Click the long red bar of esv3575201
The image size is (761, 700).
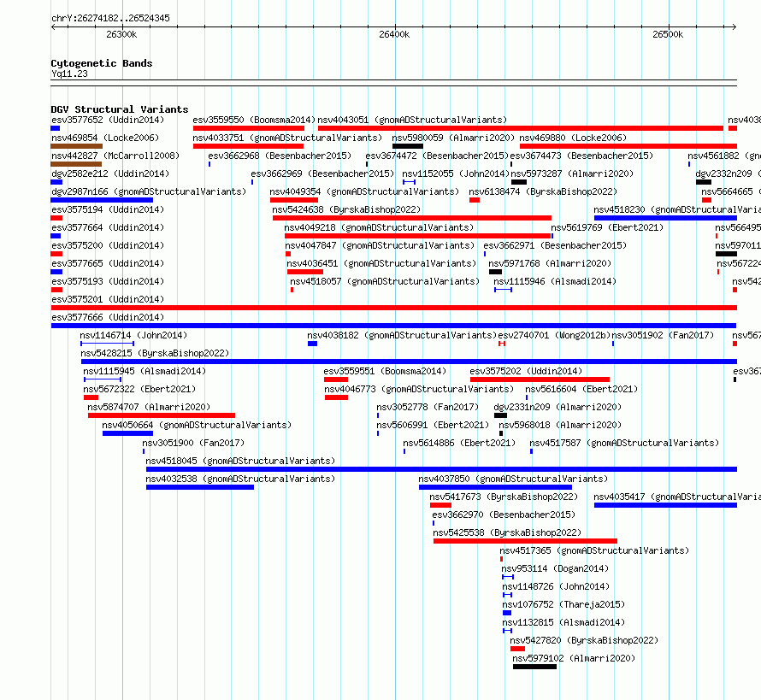coord(393,308)
